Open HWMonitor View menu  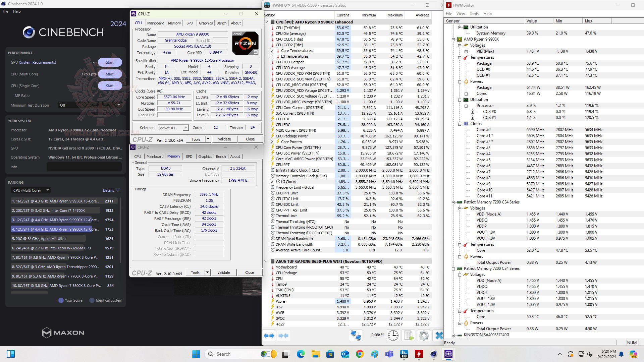tap(461, 14)
